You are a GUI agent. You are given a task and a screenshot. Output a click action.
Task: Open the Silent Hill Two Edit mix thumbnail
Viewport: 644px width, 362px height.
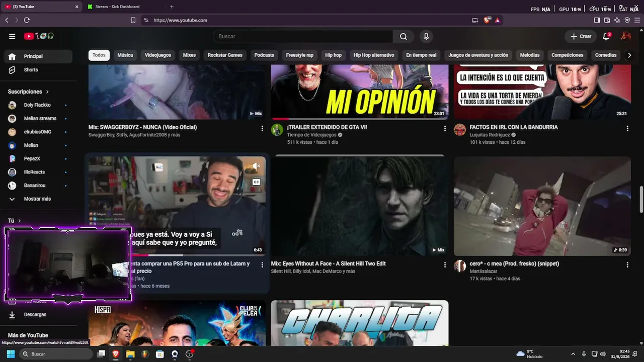pos(360,206)
